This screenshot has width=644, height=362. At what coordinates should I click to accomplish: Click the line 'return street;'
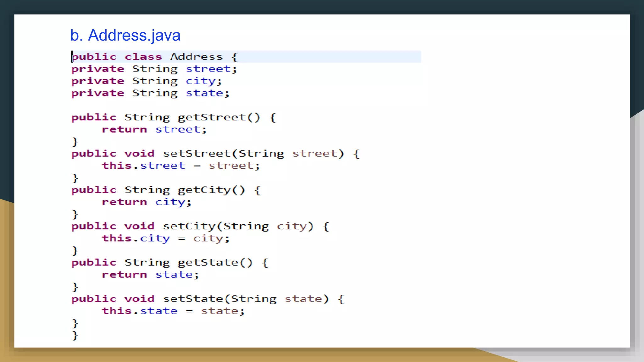154,129
